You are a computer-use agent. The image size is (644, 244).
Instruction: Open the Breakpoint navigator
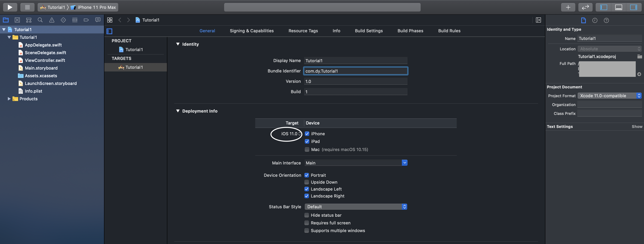(86, 20)
